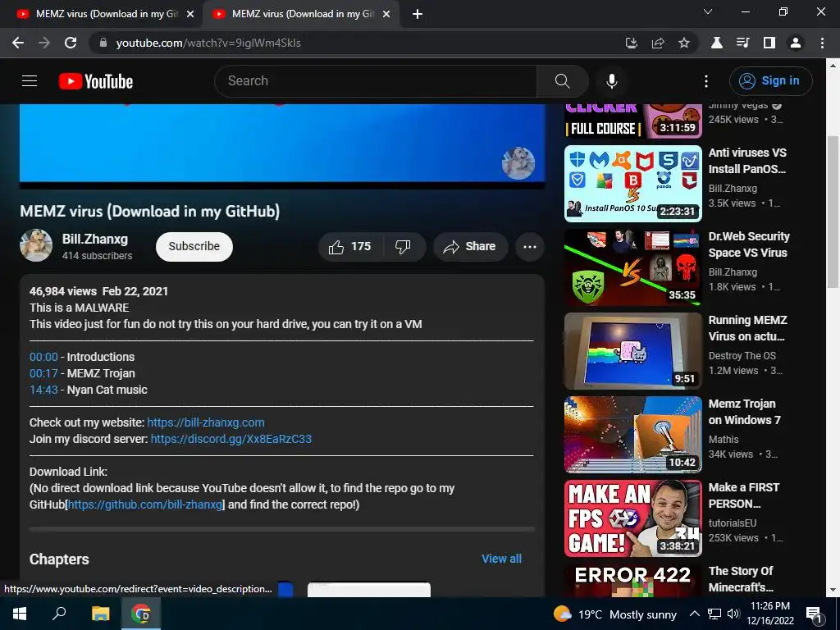
Task: Open File Explorer from taskbar
Action: [100, 614]
